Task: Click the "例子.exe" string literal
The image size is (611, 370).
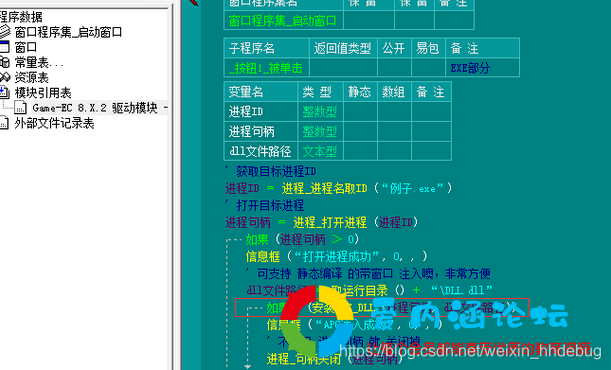Action: [412, 188]
